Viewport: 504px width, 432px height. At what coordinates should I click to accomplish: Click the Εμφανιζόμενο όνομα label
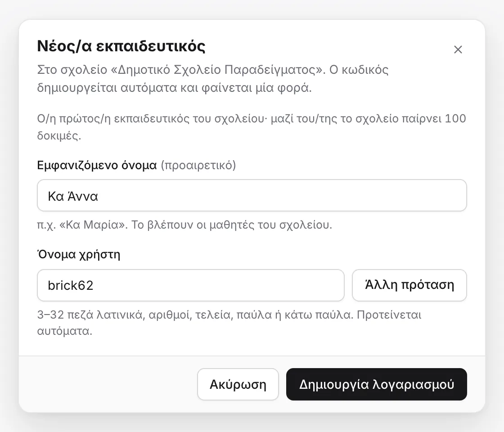(97, 165)
